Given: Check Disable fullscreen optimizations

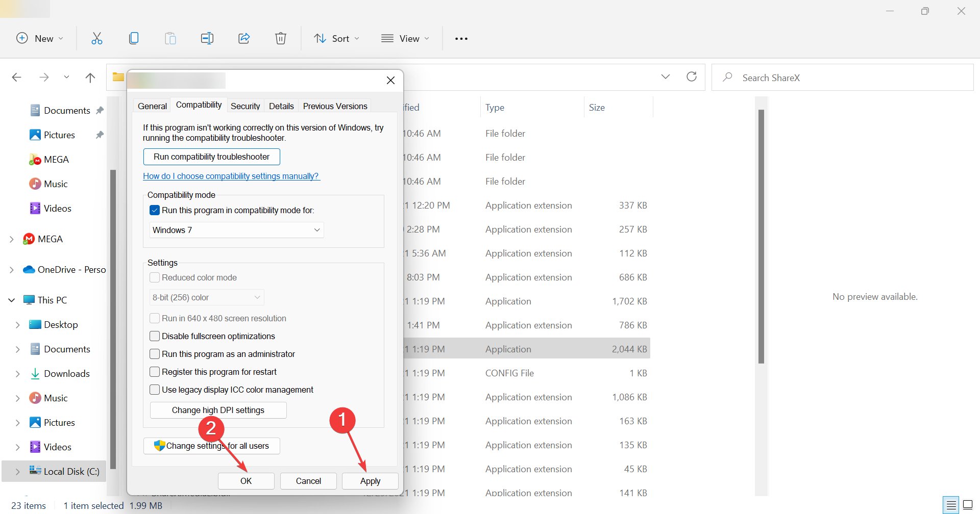Looking at the screenshot, I should (x=155, y=336).
